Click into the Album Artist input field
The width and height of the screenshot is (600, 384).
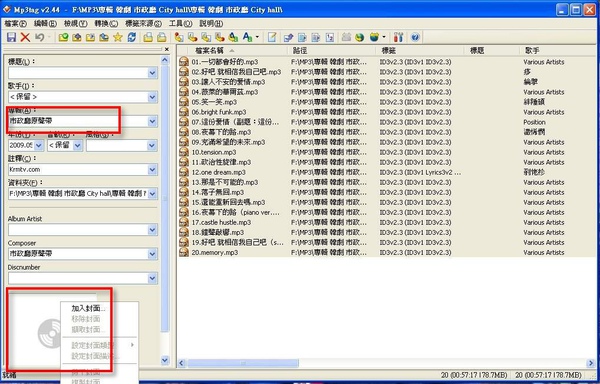[78, 229]
